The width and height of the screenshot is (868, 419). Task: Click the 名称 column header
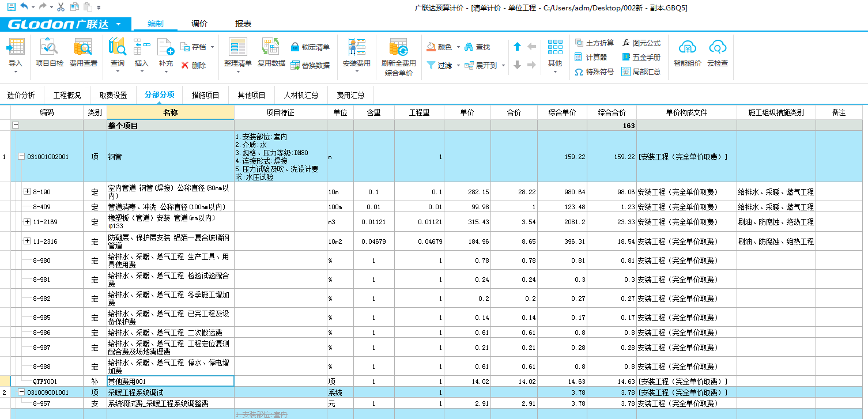171,112
